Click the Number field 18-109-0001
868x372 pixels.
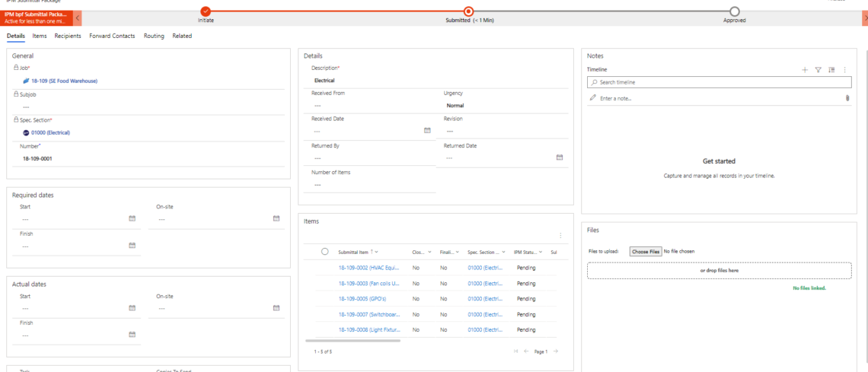[x=148, y=159]
